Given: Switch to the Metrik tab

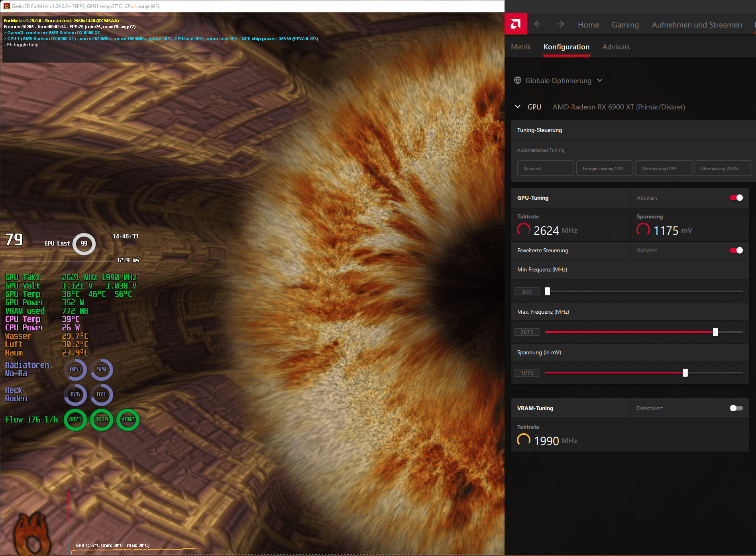Looking at the screenshot, I should pos(520,47).
